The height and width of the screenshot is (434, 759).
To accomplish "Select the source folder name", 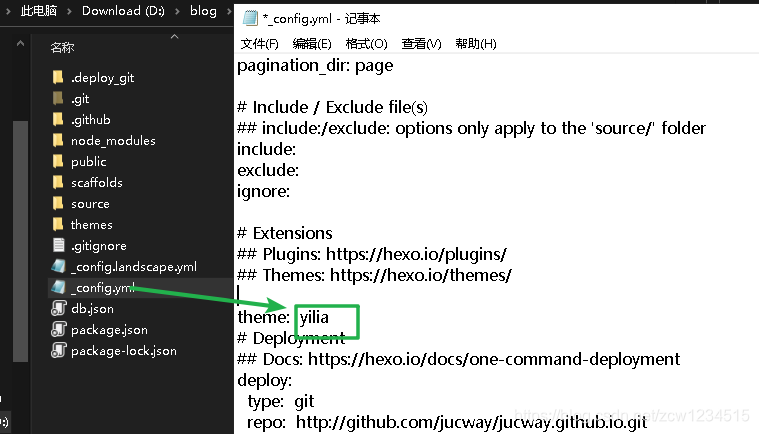I will click(90, 204).
